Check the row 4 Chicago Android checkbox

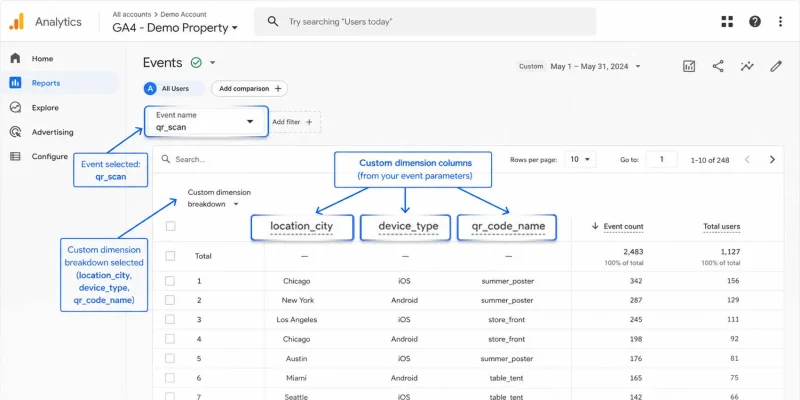tap(170, 339)
